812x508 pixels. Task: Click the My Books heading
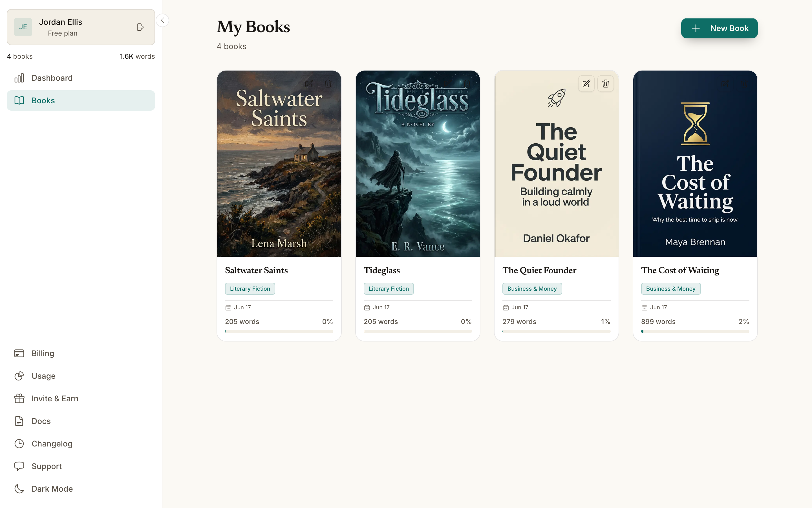coord(253,27)
